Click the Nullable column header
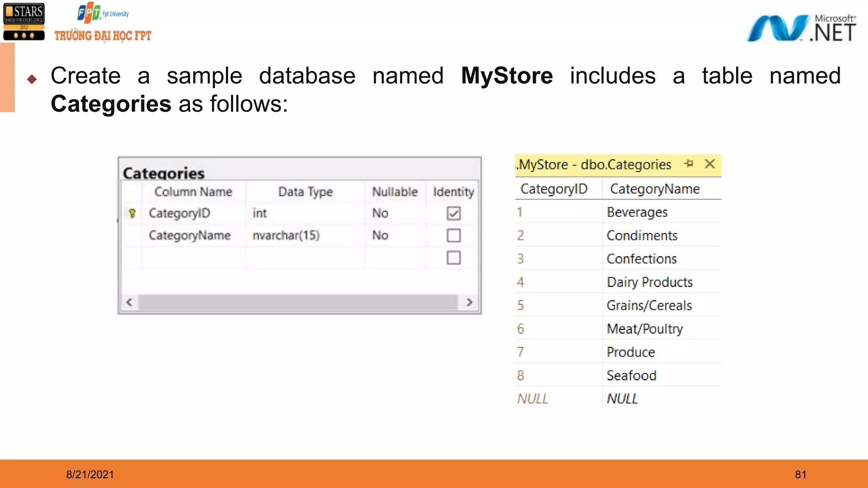This screenshot has width=868, height=488. point(395,192)
